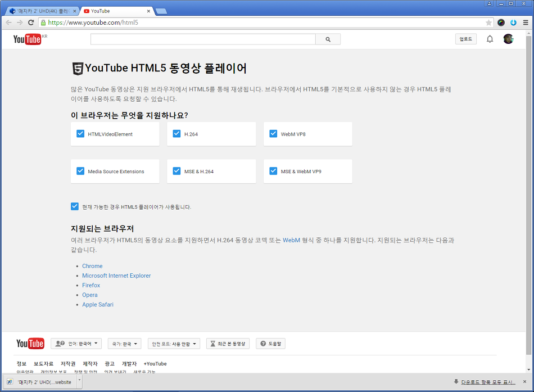534x392 pixels.
Task: Close the '매지카 2' UHD tab
Action: tap(75, 11)
